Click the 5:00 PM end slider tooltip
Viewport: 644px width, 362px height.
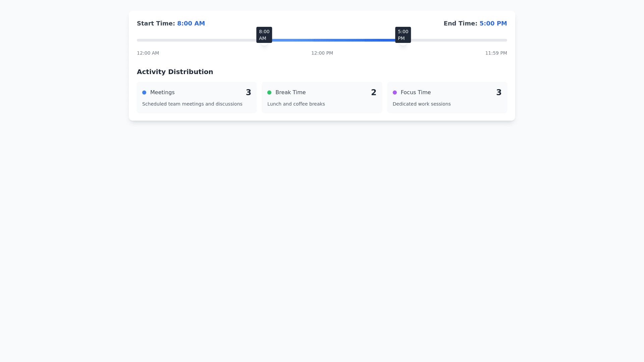(403, 35)
